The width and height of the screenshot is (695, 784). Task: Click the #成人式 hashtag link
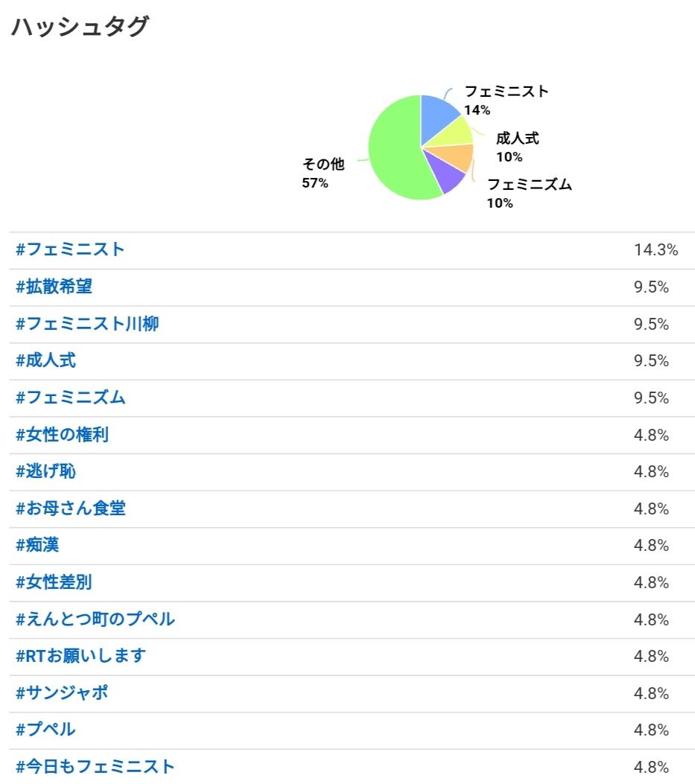pyautogui.click(x=45, y=360)
